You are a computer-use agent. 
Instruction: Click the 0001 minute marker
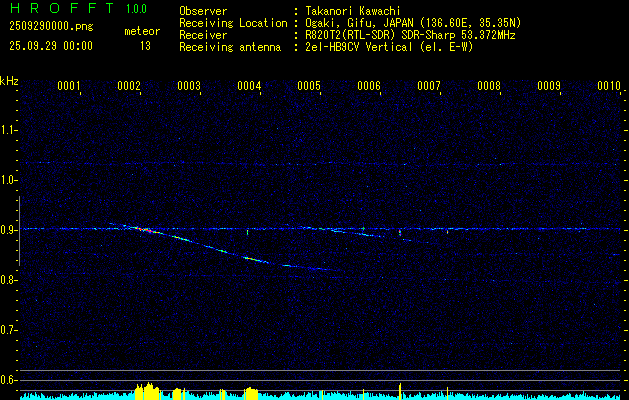[x=69, y=85]
